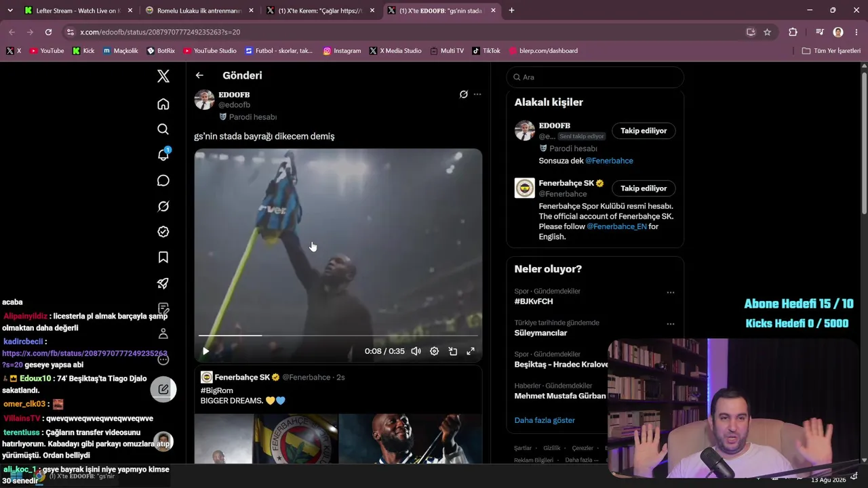Open the YouTube bookmark
The height and width of the screenshot is (488, 868).
(47, 51)
